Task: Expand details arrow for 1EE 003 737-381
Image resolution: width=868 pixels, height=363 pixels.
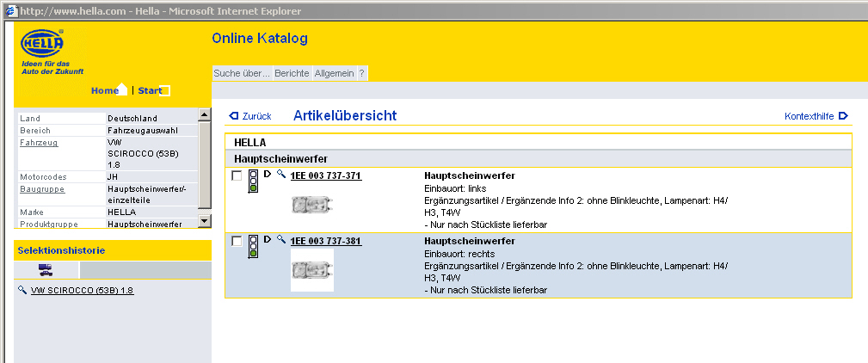Action: (268, 240)
